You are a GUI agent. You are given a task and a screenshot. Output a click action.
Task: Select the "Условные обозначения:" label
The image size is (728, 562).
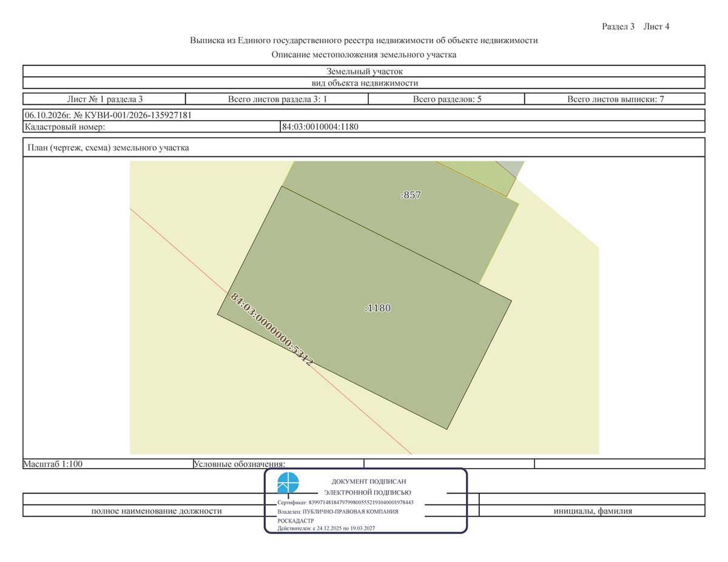coord(239,464)
